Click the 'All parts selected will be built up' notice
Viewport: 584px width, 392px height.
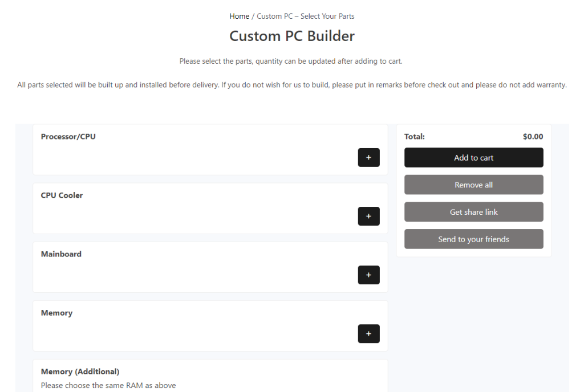[292, 85]
